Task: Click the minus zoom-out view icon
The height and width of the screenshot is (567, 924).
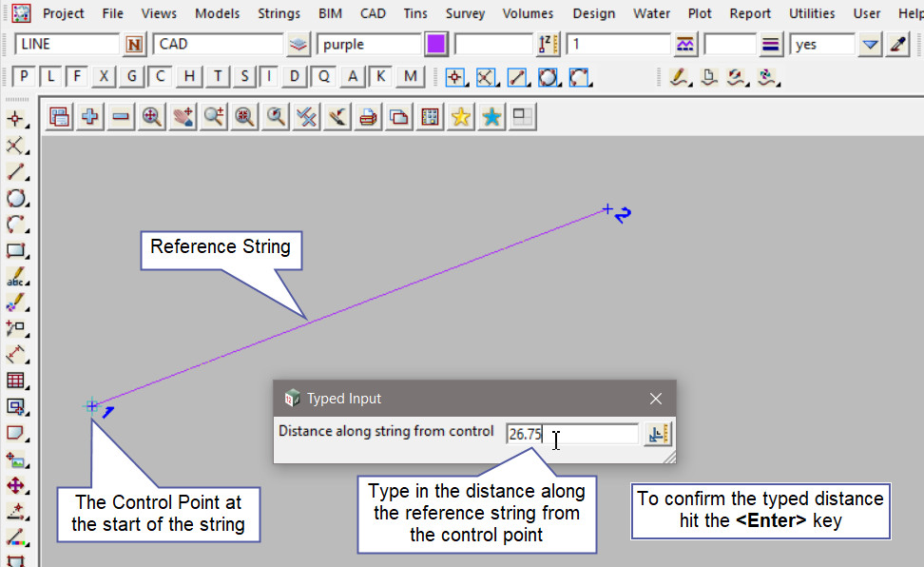Action: 121,116
